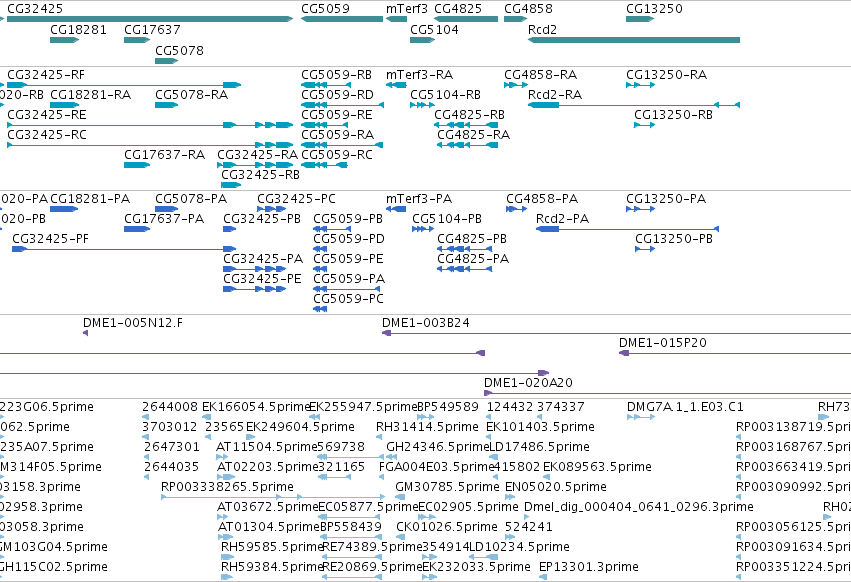The width and height of the screenshot is (851, 582).
Task: Click EST RP003338265.5prime
Action: pyautogui.click(x=273, y=497)
